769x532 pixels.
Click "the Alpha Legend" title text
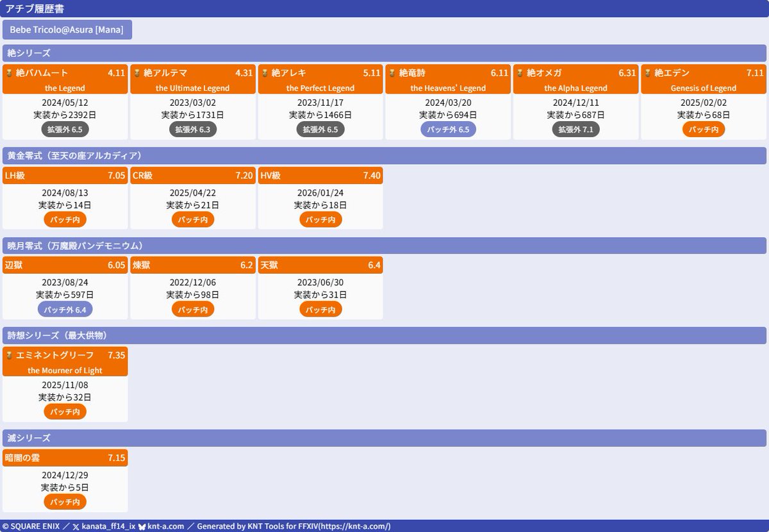click(576, 88)
